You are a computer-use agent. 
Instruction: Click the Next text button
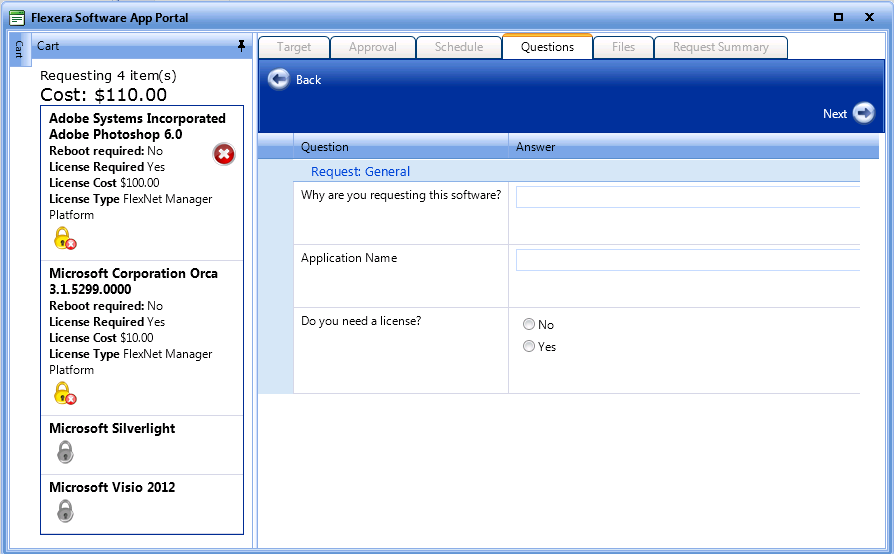coord(835,114)
